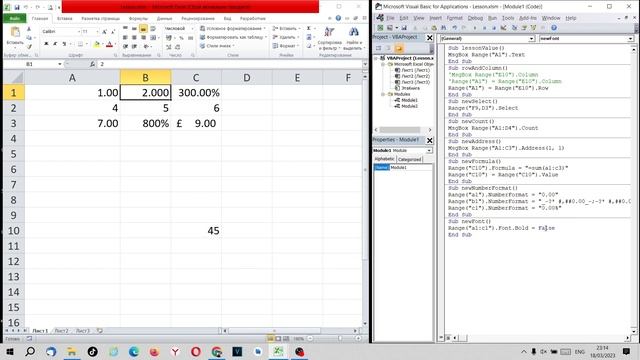Close the Properties pane
The image size is (640, 360).
(429, 140)
